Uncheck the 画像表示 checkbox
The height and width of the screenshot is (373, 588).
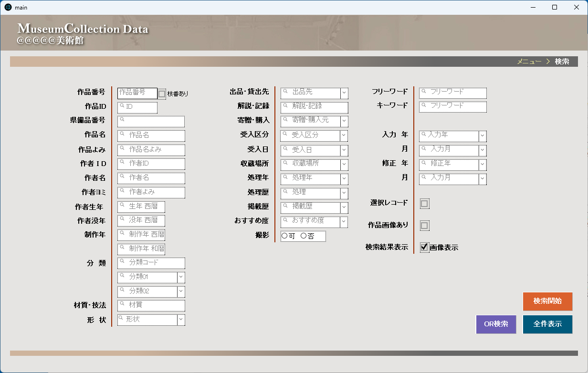click(424, 247)
